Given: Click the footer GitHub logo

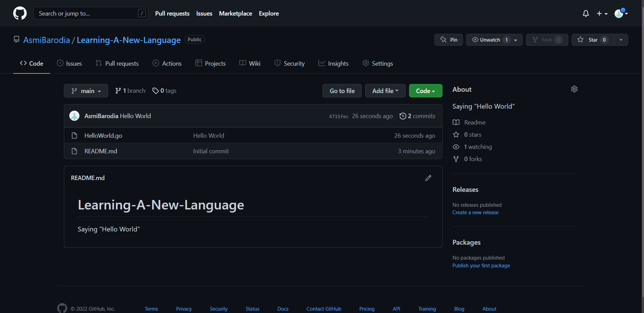Looking at the screenshot, I should pyautogui.click(x=62, y=308).
